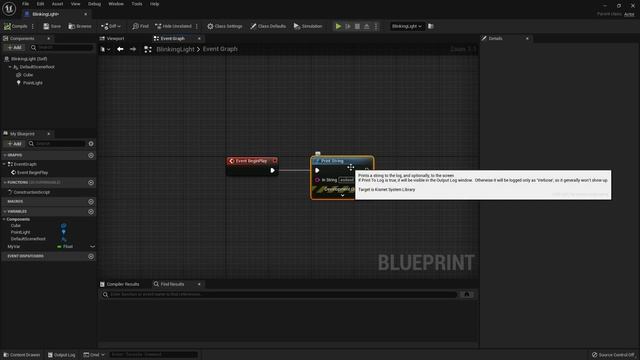The width and height of the screenshot is (640, 360).
Task: Toggle Hide Unrelated nodes
Action: [173, 26]
